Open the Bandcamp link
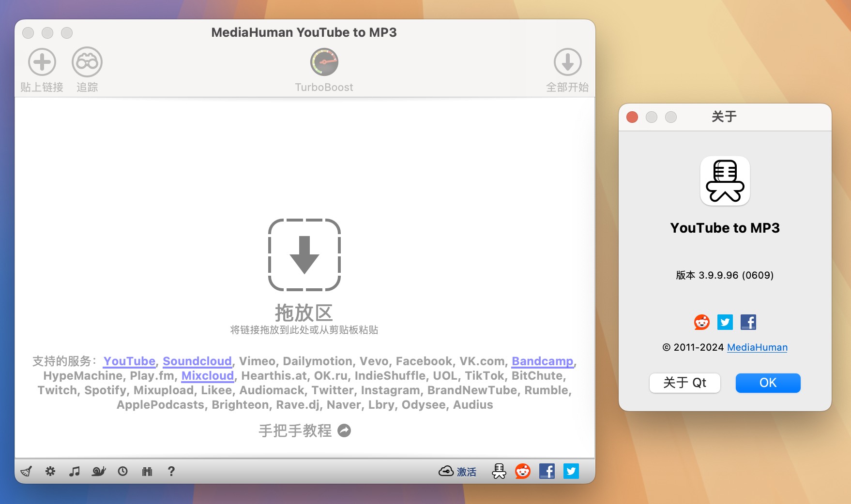The height and width of the screenshot is (504, 851). tap(542, 361)
